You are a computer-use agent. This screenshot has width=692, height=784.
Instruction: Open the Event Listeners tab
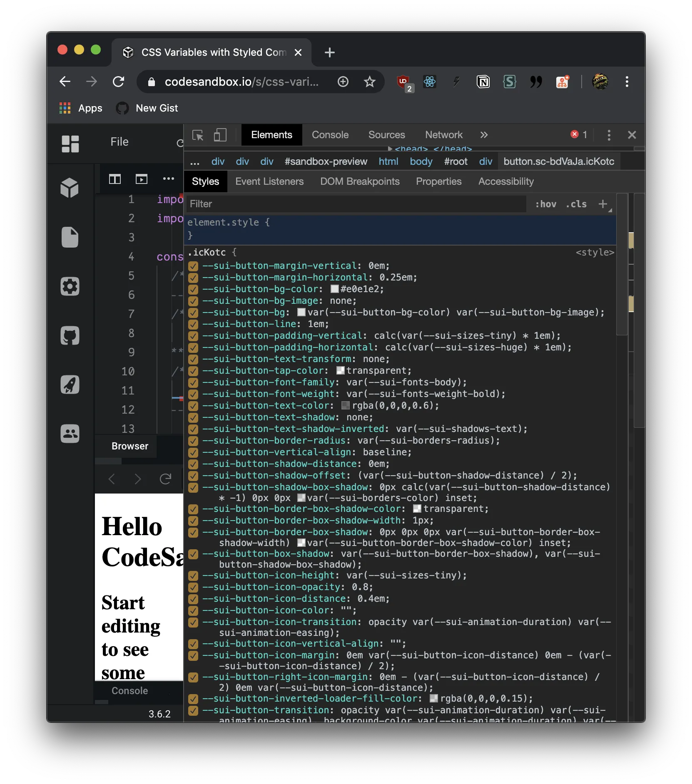[269, 181]
